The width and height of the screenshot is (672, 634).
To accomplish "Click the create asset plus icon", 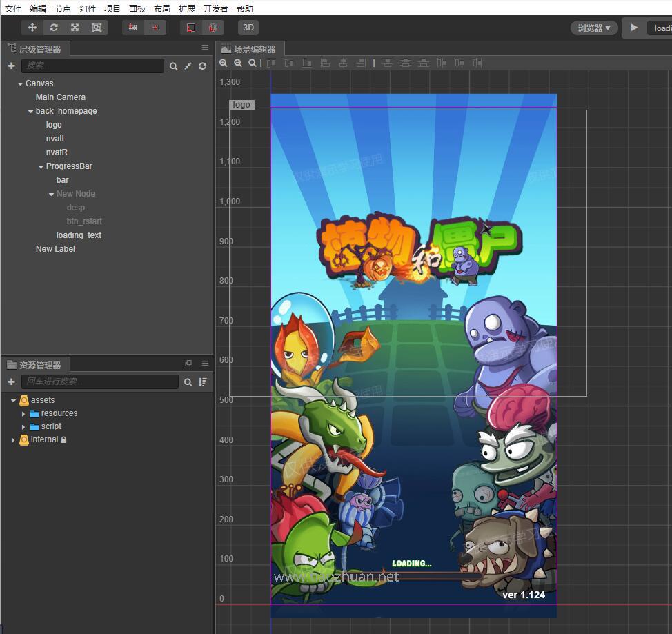I will pos(12,382).
